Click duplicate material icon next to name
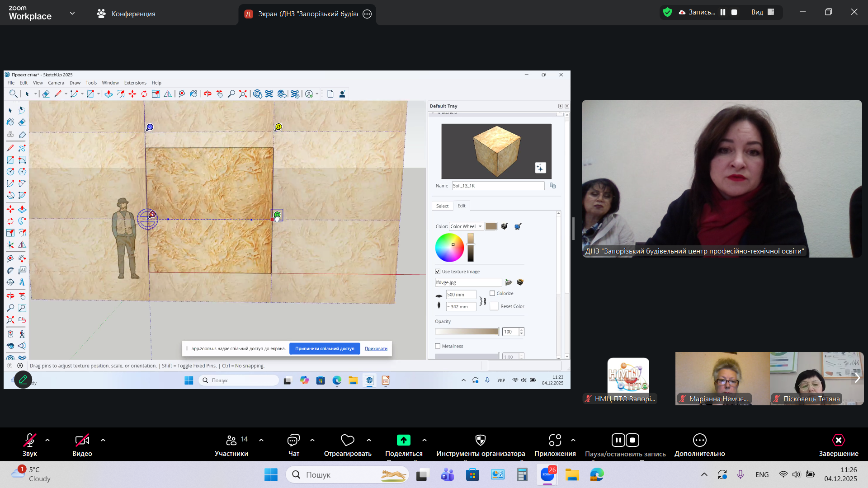This screenshot has width=868, height=488. tap(552, 186)
